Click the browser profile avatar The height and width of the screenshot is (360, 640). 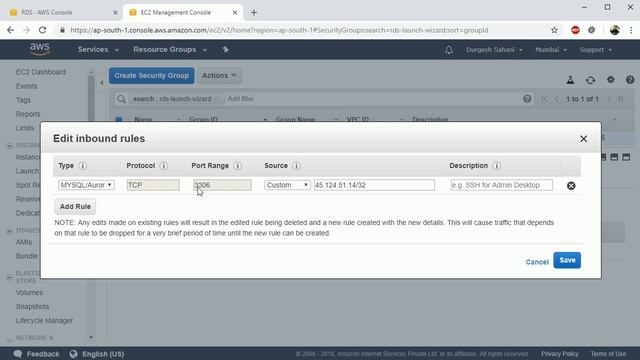coord(615,30)
